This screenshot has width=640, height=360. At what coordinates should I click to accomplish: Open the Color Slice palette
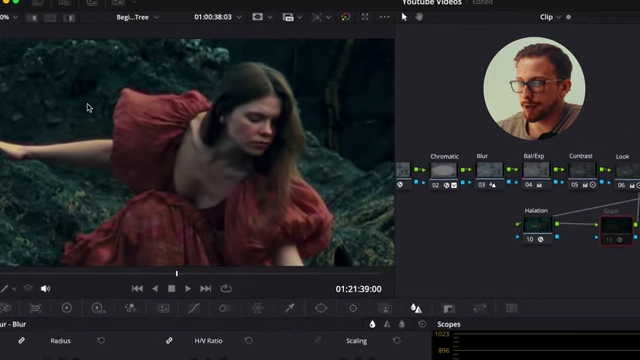[224, 308]
